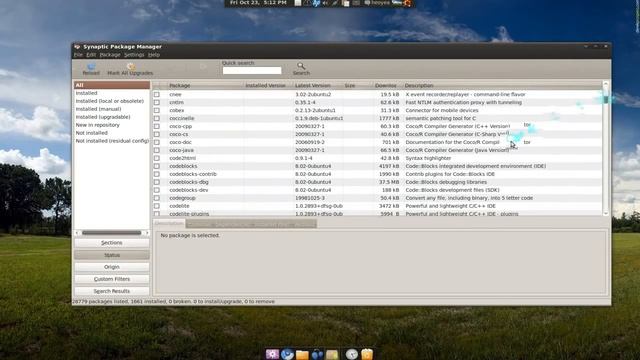The height and width of the screenshot is (360, 640).
Task: Open the Help menu
Action: tap(154, 55)
